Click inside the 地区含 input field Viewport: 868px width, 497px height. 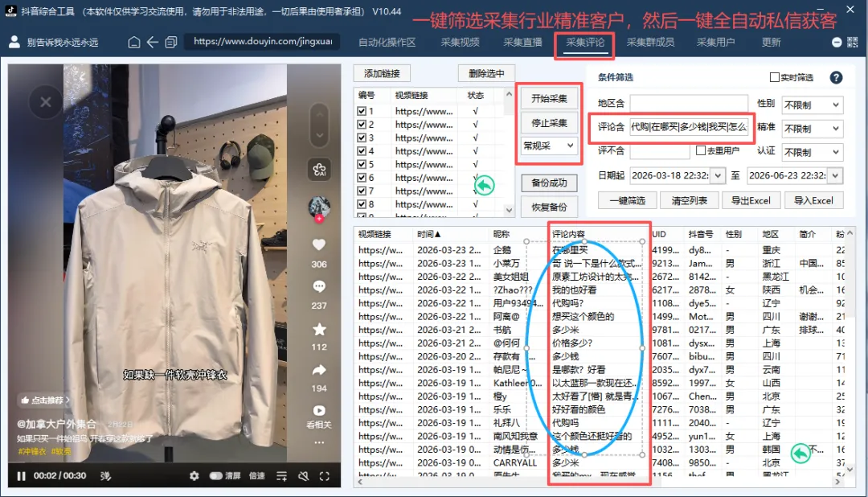point(687,103)
